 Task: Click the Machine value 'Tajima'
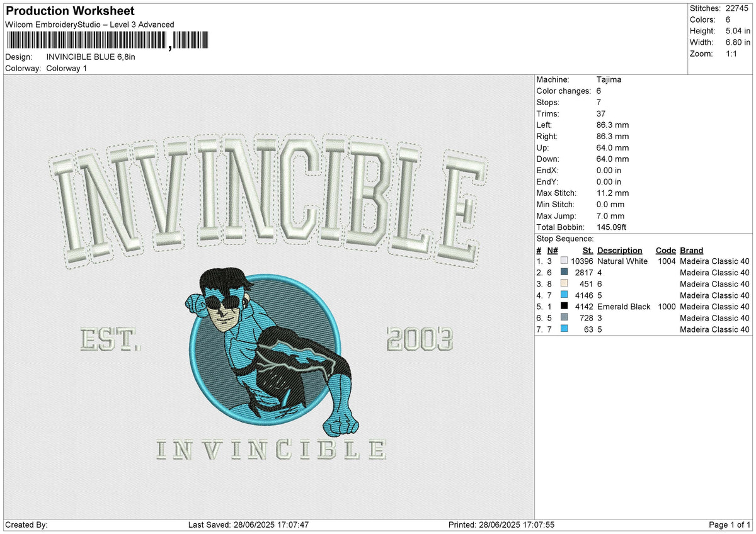point(609,80)
